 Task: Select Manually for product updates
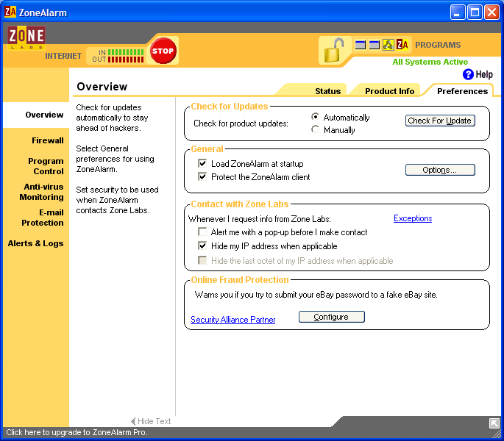tap(316, 130)
